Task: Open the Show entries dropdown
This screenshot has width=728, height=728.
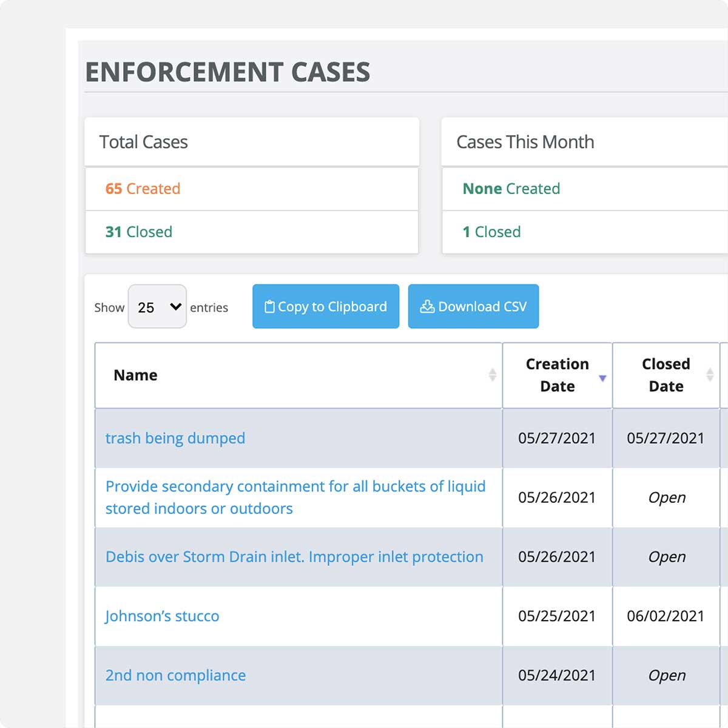Action: (x=157, y=307)
